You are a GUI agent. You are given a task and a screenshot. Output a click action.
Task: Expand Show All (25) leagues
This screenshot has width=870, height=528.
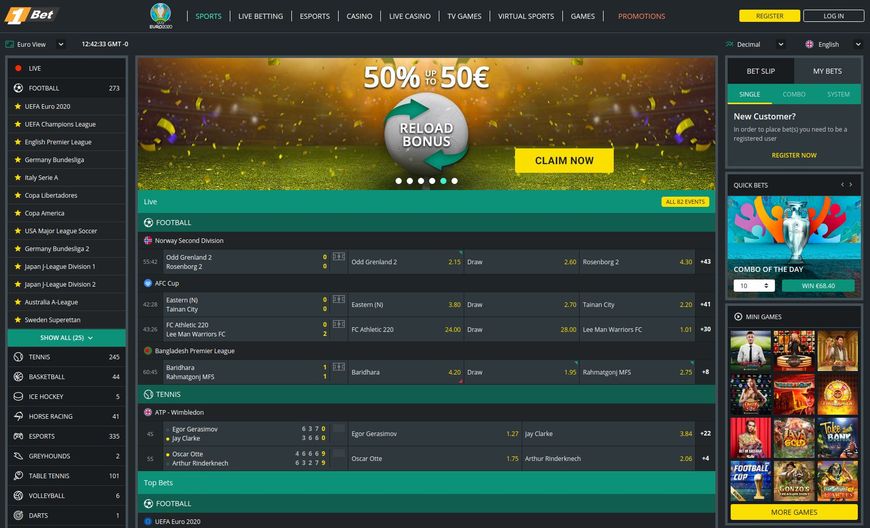[67, 338]
